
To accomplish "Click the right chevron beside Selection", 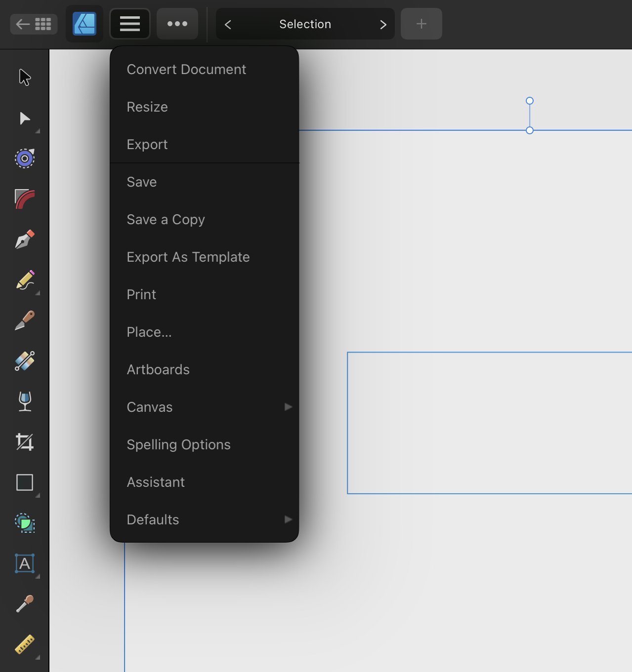I will point(383,24).
